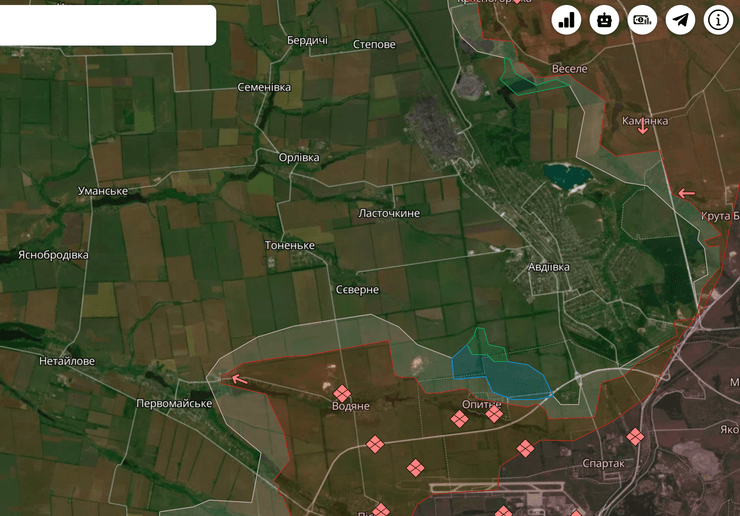740x516 pixels.
Task: Select the Нетайлове place label
Action: click(67, 361)
